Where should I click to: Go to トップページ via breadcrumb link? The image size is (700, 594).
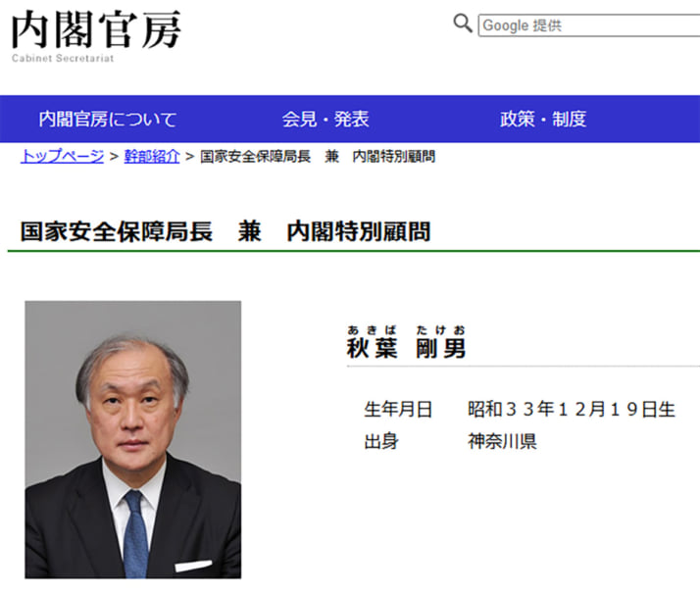point(62,157)
